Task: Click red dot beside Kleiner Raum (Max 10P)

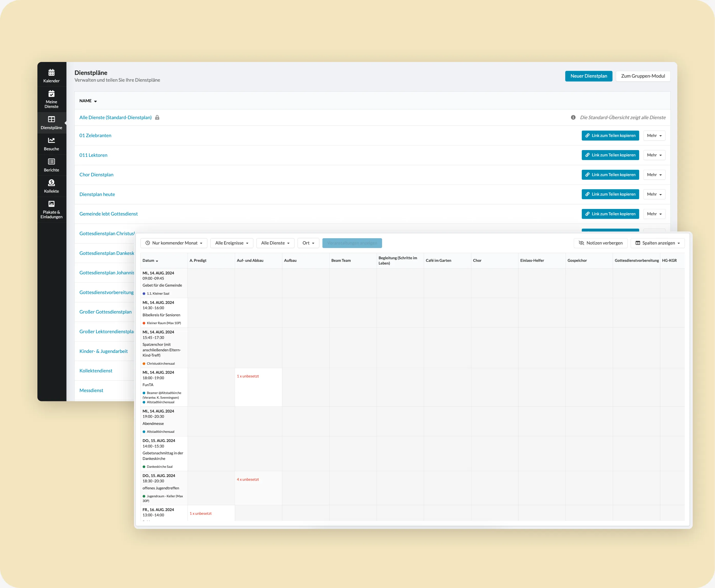Action: point(144,323)
